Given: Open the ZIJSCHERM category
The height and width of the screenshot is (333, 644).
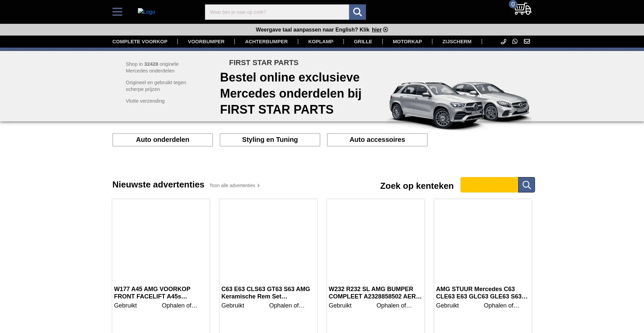Looking at the screenshot, I should coord(457,42).
